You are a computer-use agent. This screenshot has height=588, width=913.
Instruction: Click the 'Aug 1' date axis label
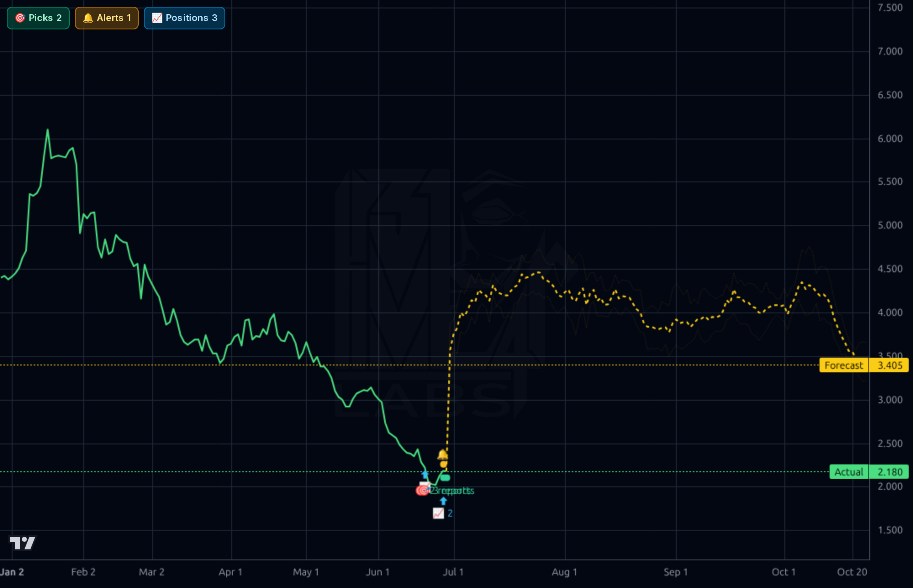click(565, 572)
